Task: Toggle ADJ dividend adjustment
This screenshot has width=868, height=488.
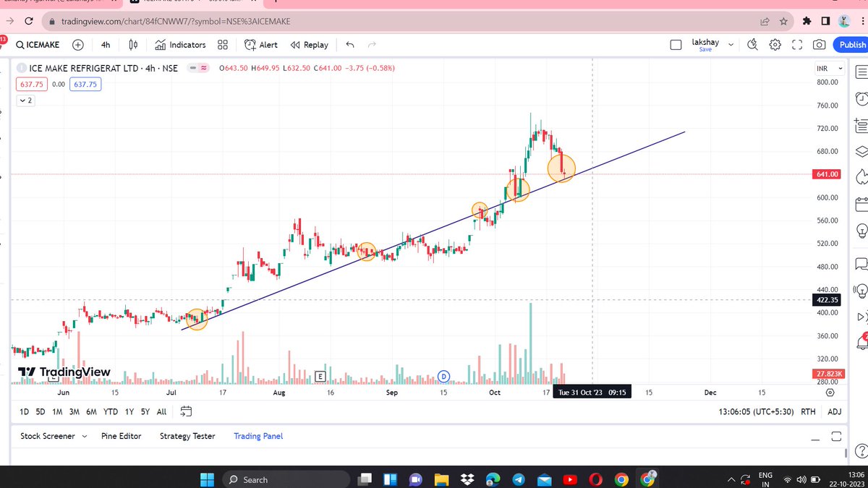Action: tap(834, 412)
